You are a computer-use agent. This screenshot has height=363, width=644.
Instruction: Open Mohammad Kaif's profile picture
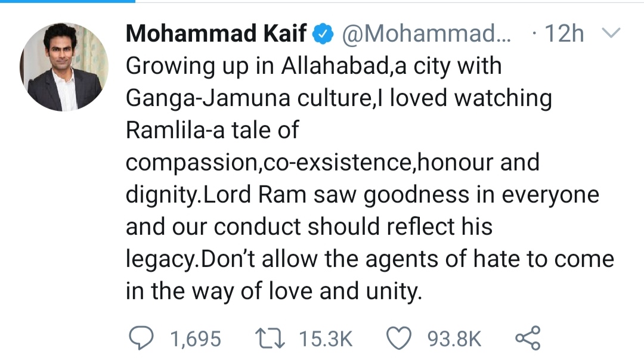point(64,67)
